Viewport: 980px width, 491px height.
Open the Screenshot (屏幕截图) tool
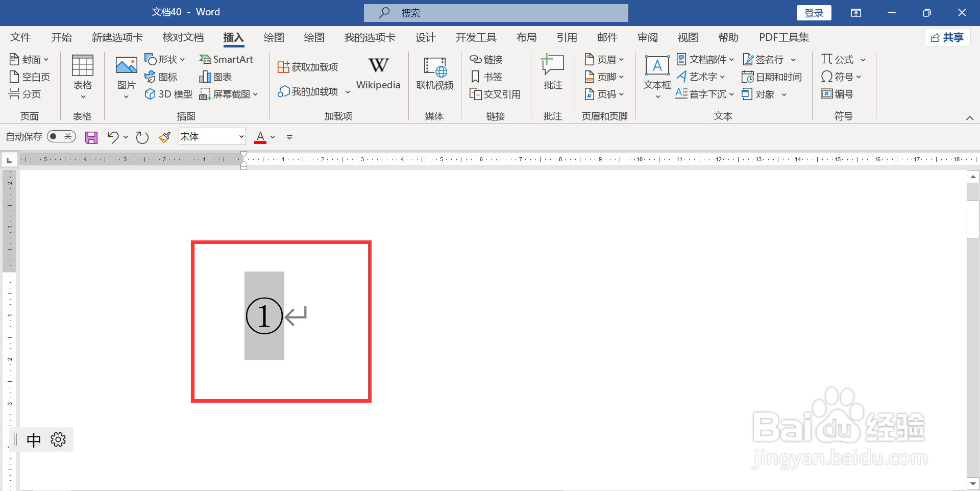tap(229, 94)
